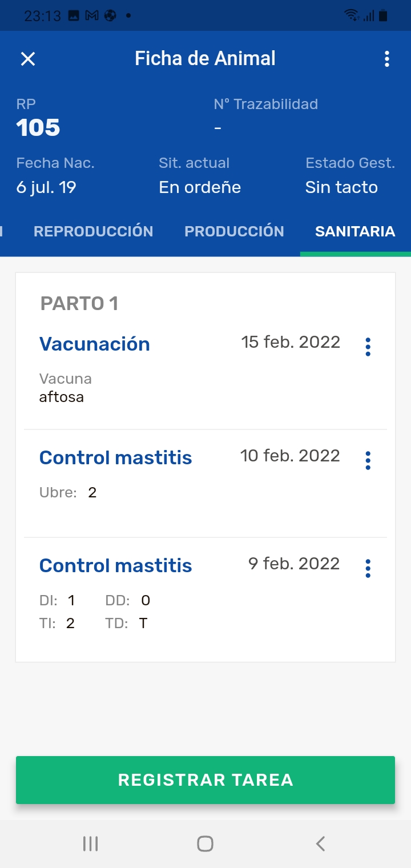Tap the PARTO 1 section header
This screenshot has height=868, width=411.
point(79,303)
